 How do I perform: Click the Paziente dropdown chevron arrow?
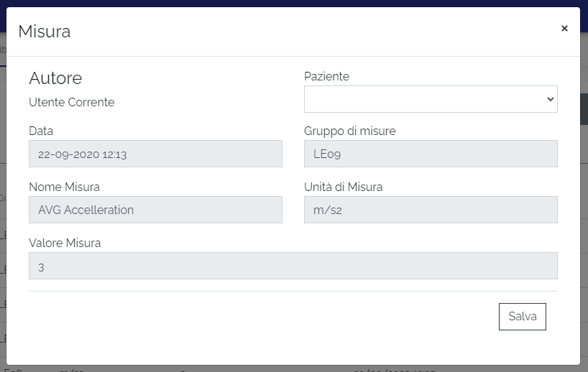click(551, 99)
